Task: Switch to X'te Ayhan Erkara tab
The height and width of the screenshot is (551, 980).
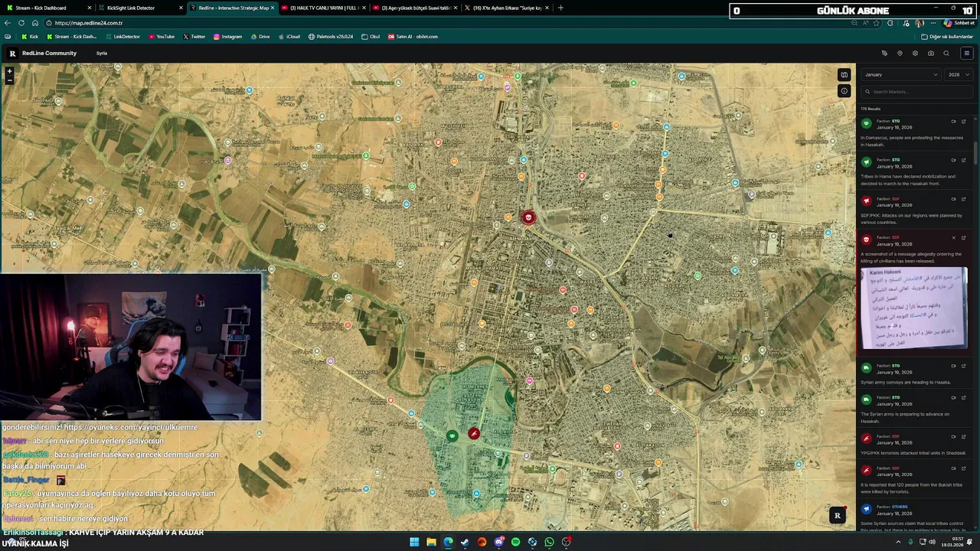Action: click(506, 8)
